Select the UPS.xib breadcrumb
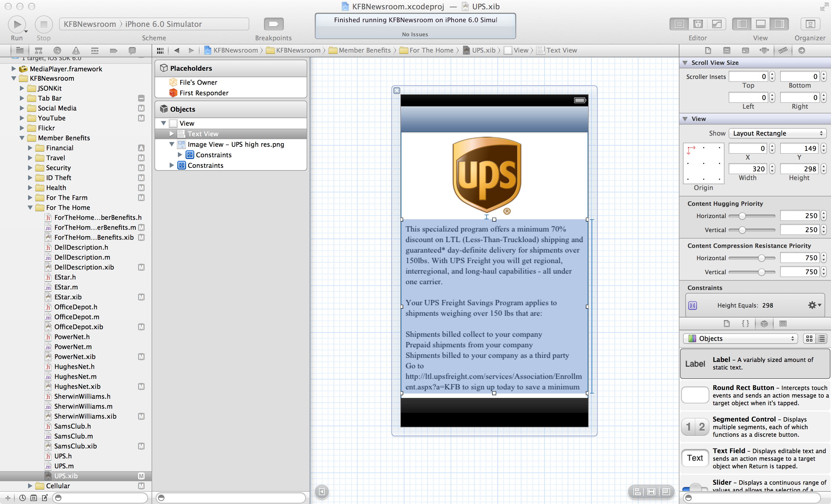 point(479,51)
